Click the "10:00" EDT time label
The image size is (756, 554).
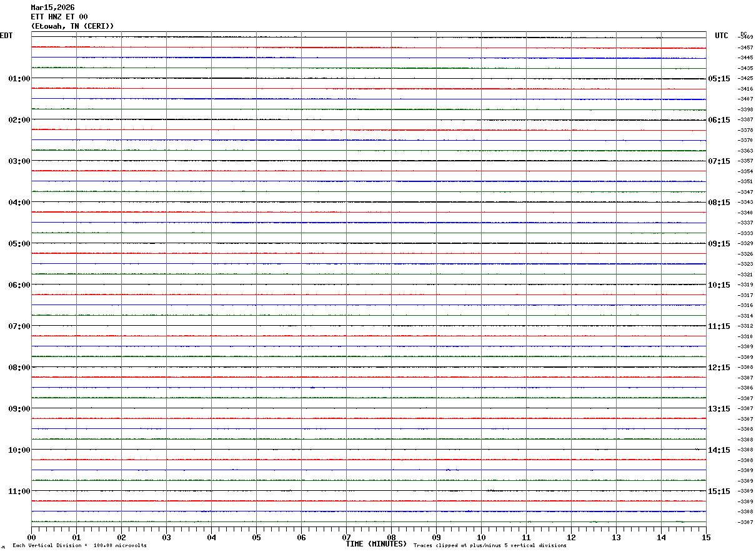pyautogui.click(x=19, y=450)
